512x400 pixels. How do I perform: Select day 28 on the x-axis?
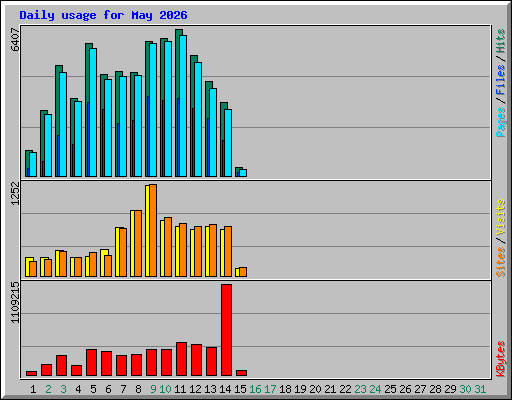435,389
